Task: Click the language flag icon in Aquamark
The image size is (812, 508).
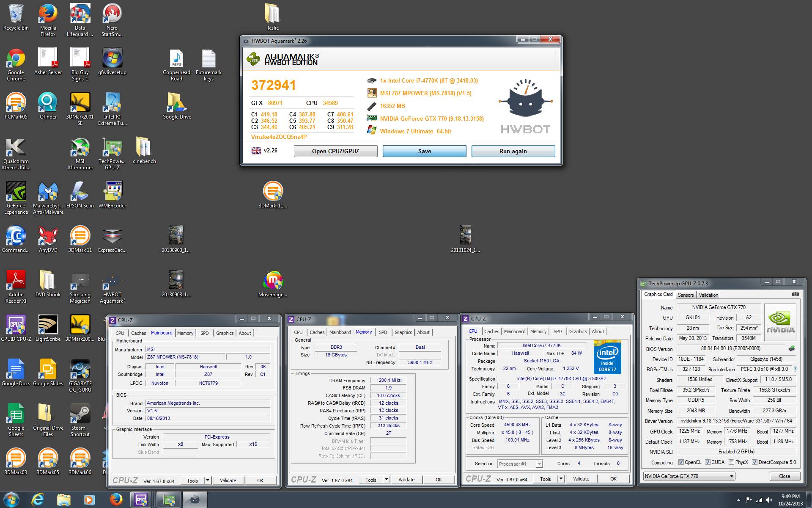Action: 256,151
